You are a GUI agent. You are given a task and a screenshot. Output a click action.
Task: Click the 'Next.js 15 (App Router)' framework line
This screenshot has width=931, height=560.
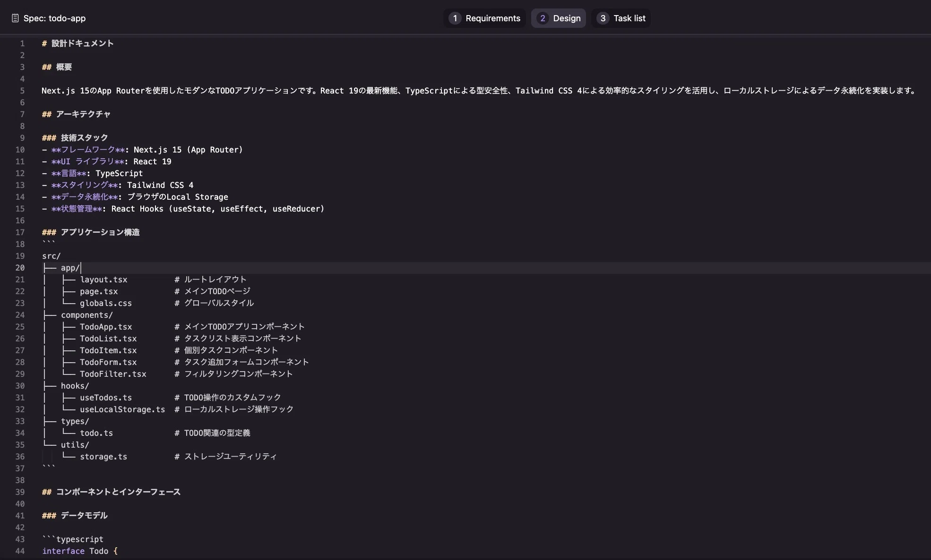[x=142, y=150]
